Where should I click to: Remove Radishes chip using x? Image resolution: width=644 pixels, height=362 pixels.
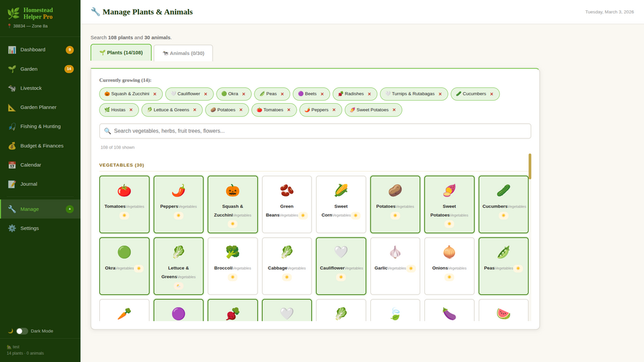pyautogui.click(x=369, y=94)
